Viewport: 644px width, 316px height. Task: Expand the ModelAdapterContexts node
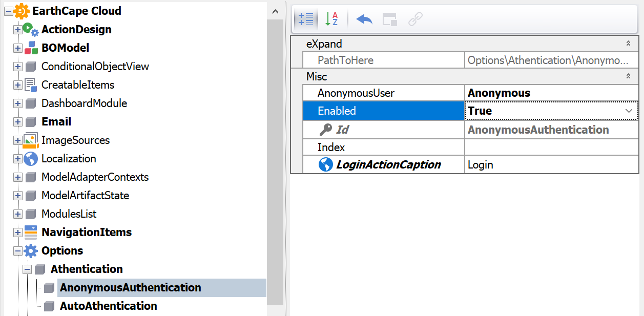[18, 177]
